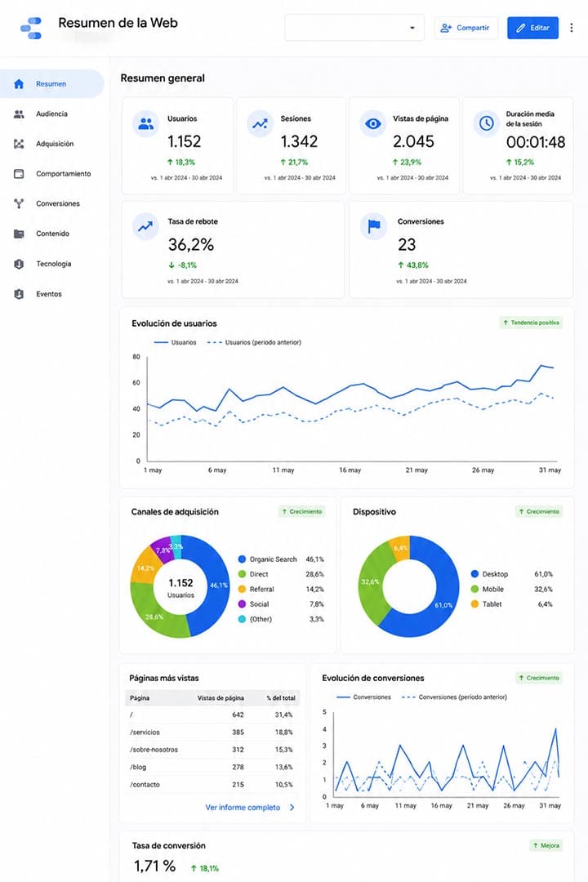
Task: Click the /blog table row
Action: click(212, 767)
